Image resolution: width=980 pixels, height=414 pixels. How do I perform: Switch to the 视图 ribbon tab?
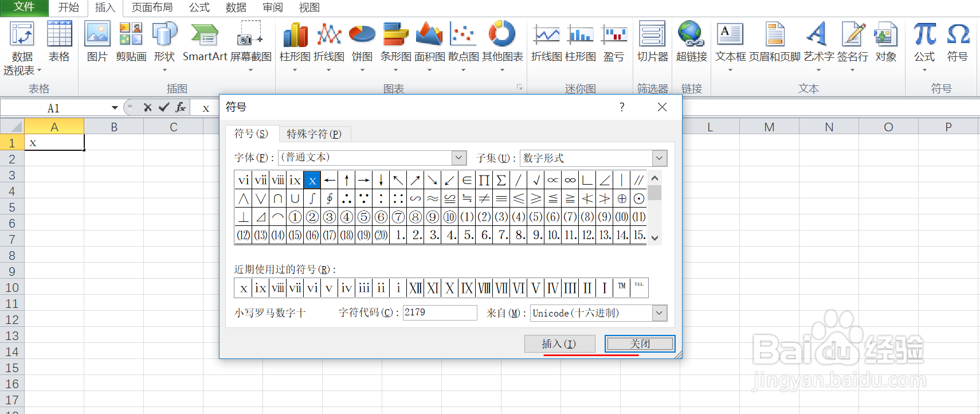pos(309,7)
